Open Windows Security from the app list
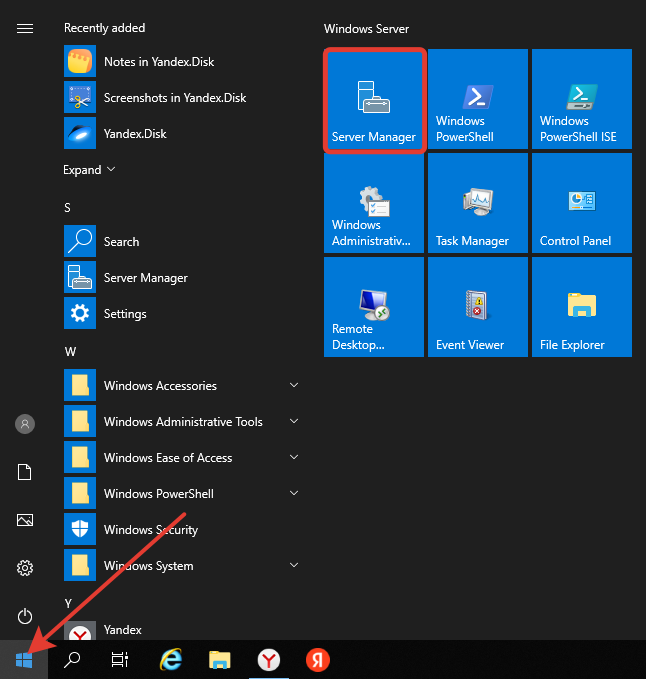The width and height of the screenshot is (646, 679). point(182,529)
